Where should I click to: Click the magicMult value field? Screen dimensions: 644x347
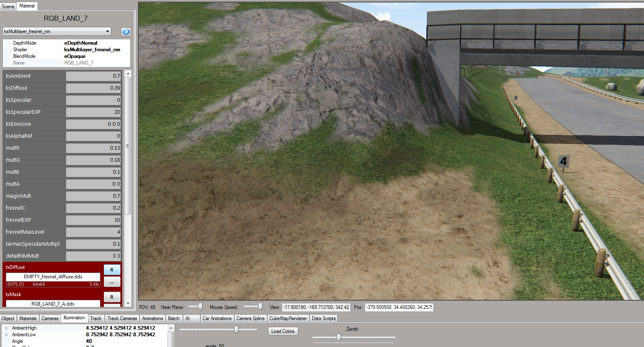[x=93, y=196]
